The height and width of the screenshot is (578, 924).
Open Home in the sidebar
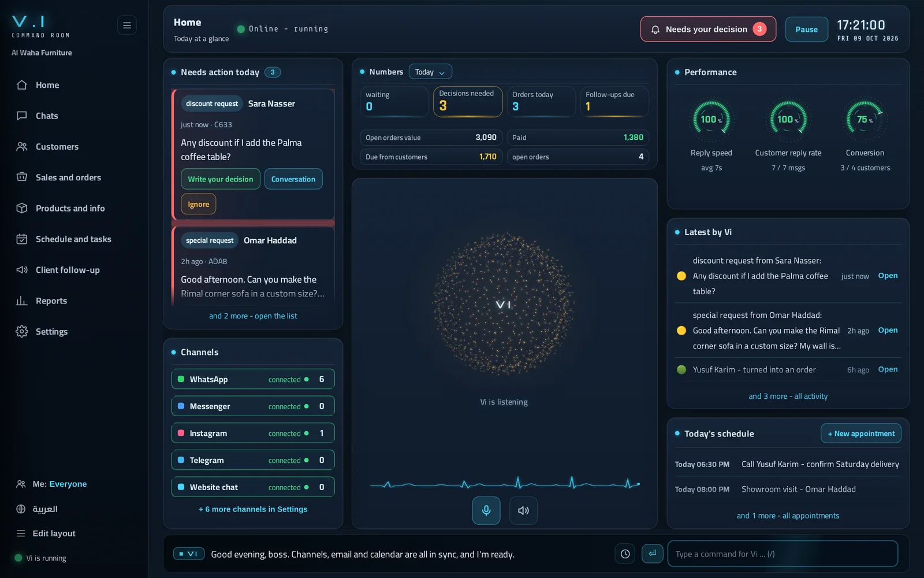click(x=47, y=85)
